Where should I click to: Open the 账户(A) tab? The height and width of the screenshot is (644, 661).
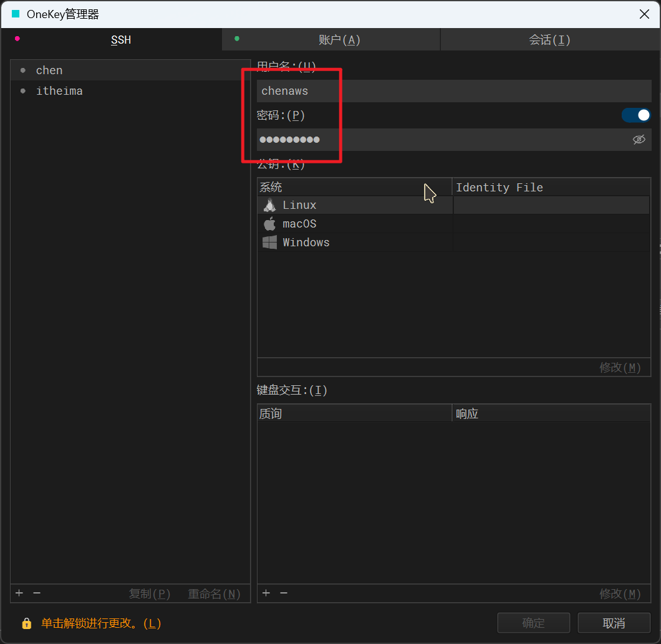[331, 40]
